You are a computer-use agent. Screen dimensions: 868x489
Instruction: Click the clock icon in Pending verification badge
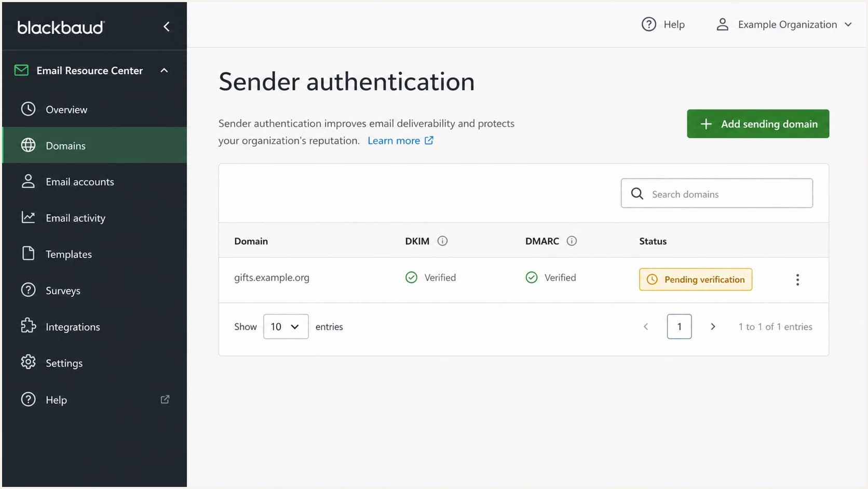tap(652, 280)
